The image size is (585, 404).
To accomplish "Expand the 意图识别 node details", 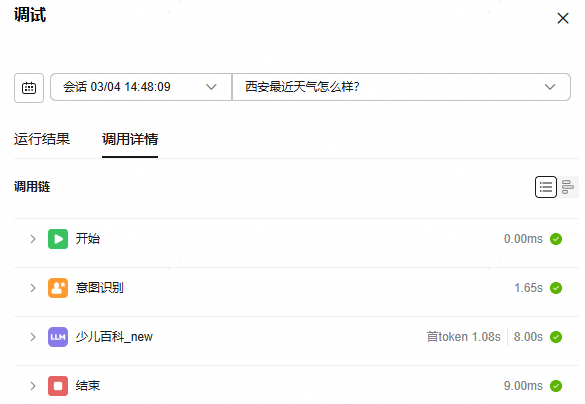I will pyautogui.click(x=33, y=288).
